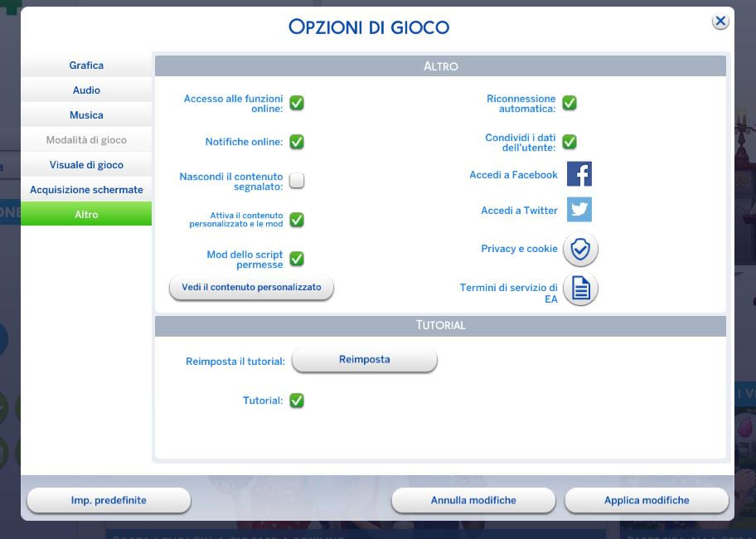Image resolution: width=756 pixels, height=539 pixels.
Task: Select the Visuale di gioco tab
Action: point(86,165)
